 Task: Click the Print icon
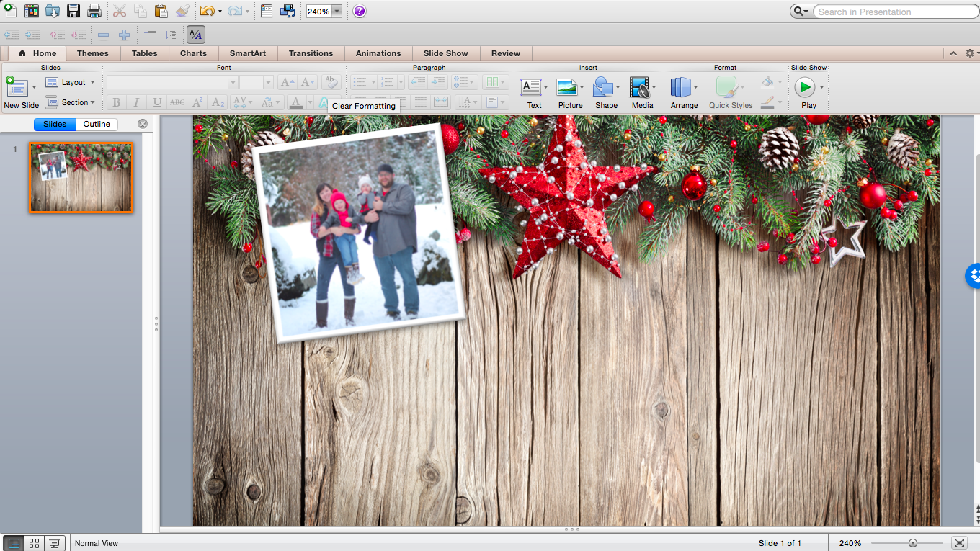tap(94, 11)
